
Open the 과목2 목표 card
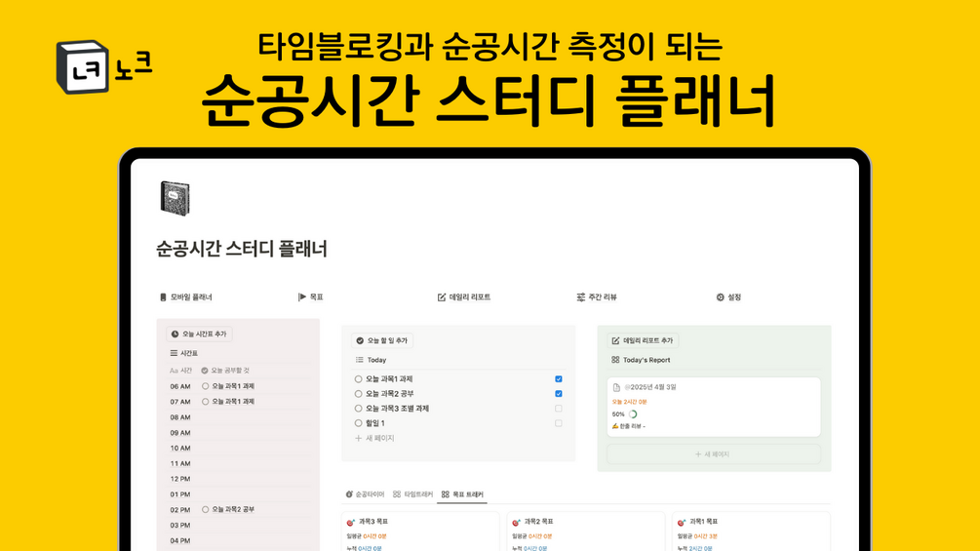pos(586,531)
